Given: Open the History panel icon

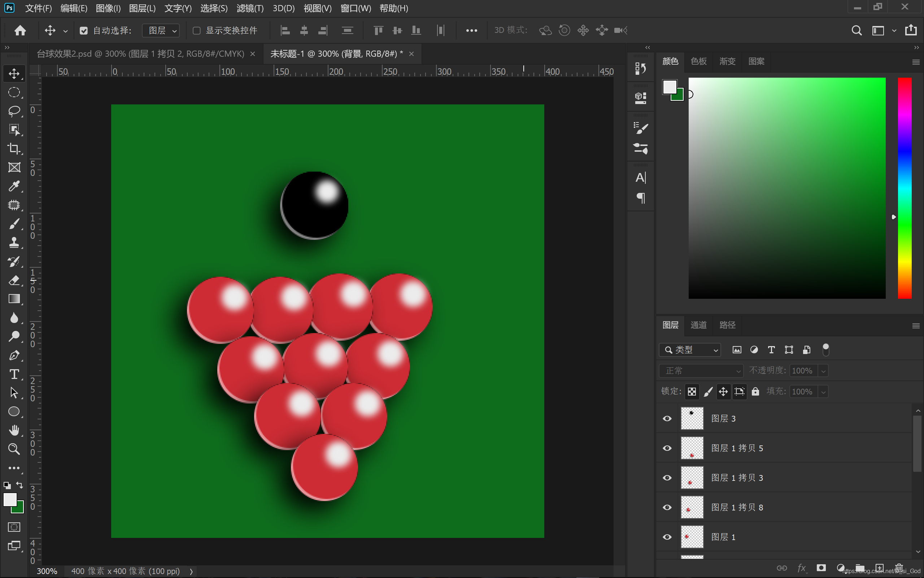Looking at the screenshot, I should 640,69.
